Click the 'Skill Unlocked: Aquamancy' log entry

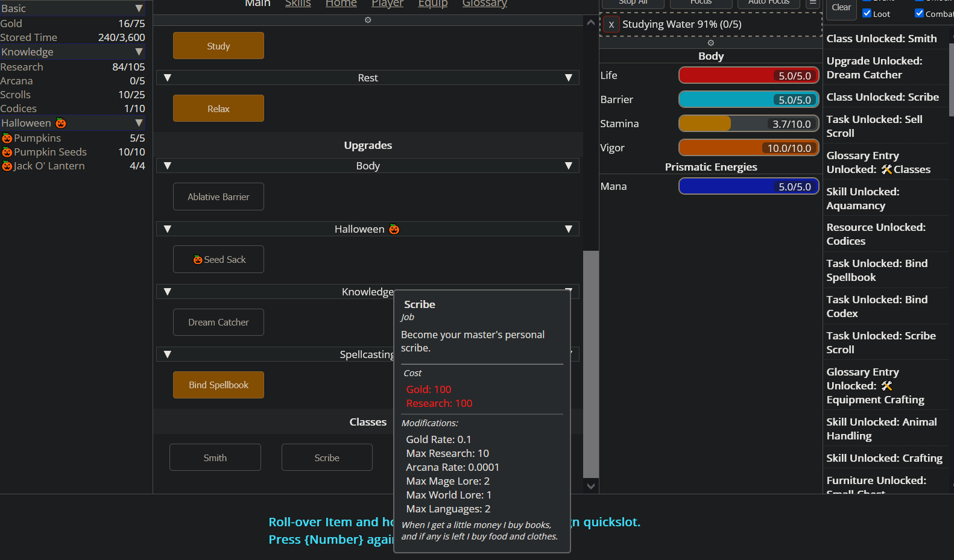pos(863,198)
